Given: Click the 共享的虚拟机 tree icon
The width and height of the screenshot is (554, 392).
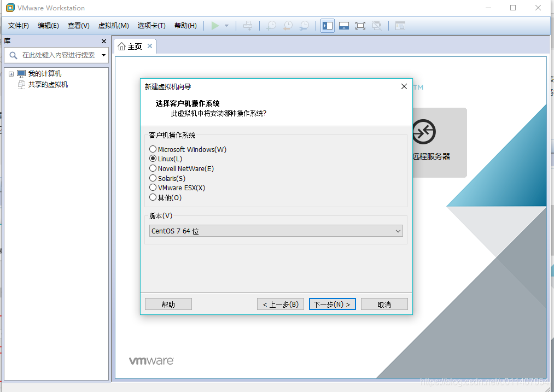Looking at the screenshot, I should [21, 85].
